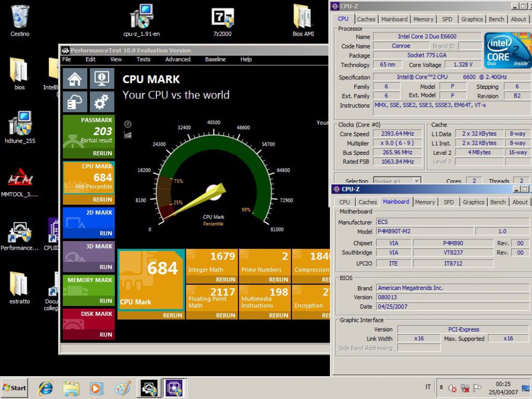Open baseline management via the cloud icon
The width and height of the screenshot is (532, 399).
click(x=74, y=101)
